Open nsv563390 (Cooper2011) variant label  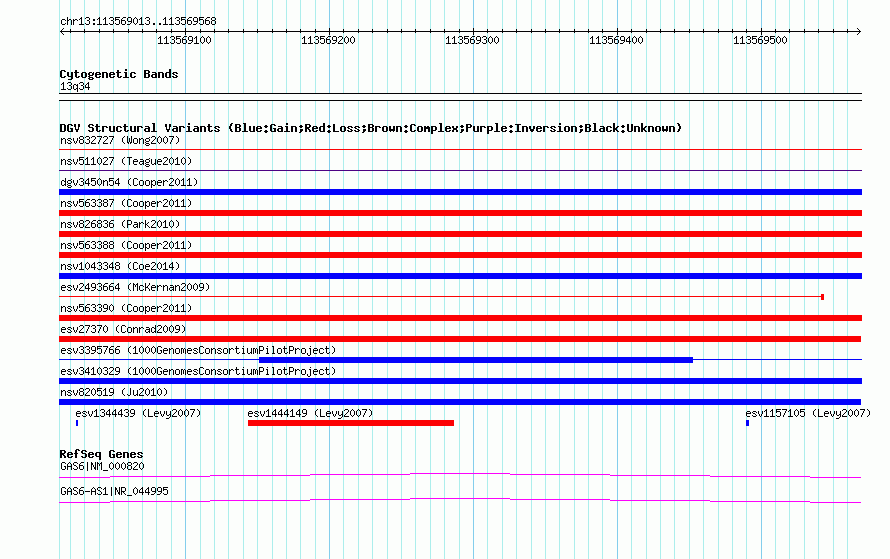126,308
